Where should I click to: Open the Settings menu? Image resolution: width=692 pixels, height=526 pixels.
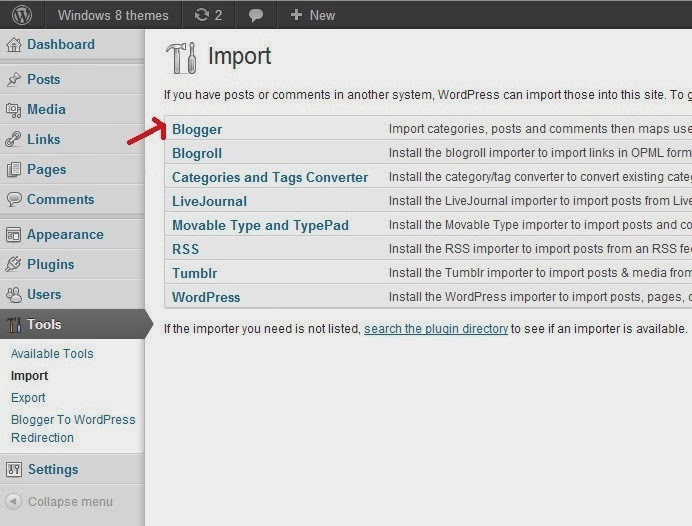tap(53, 470)
